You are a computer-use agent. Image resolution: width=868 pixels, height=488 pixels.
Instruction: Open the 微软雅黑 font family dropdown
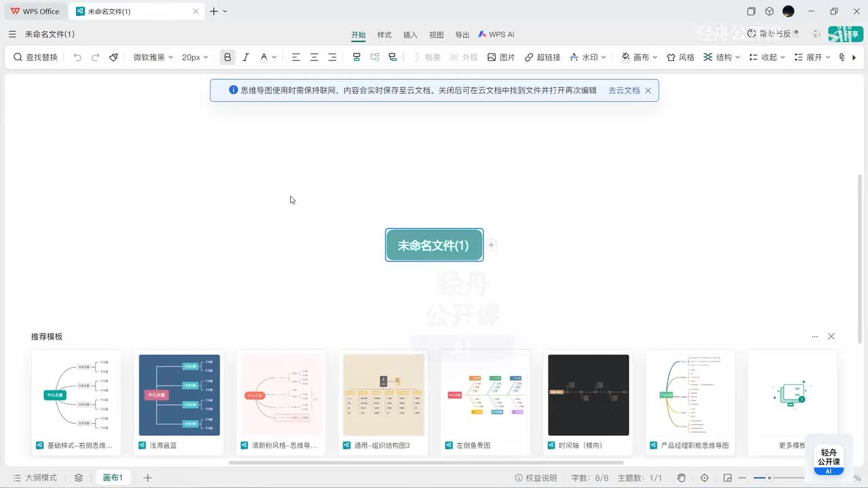tap(153, 58)
